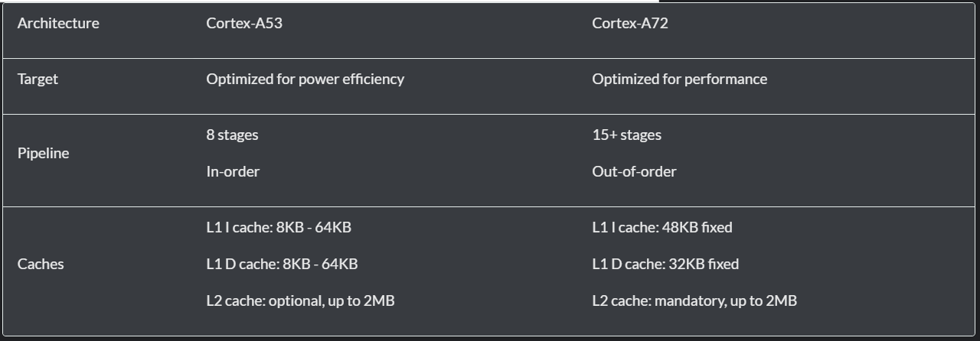Click the '8 stages' text
Viewport: 980px width, 341px height.
click(232, 135)
